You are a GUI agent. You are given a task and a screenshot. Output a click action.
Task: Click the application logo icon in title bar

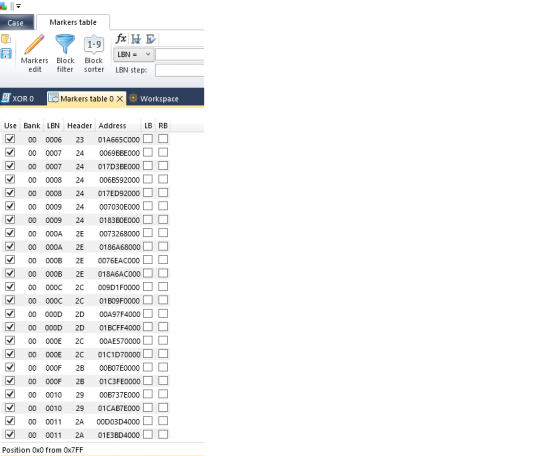pyautogui.click(x=3, y=6)
